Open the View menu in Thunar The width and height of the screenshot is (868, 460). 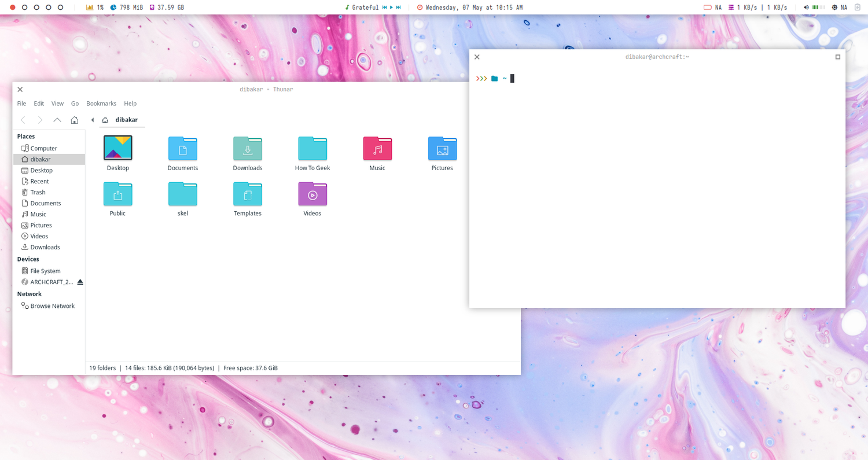(x=57, y=104)
